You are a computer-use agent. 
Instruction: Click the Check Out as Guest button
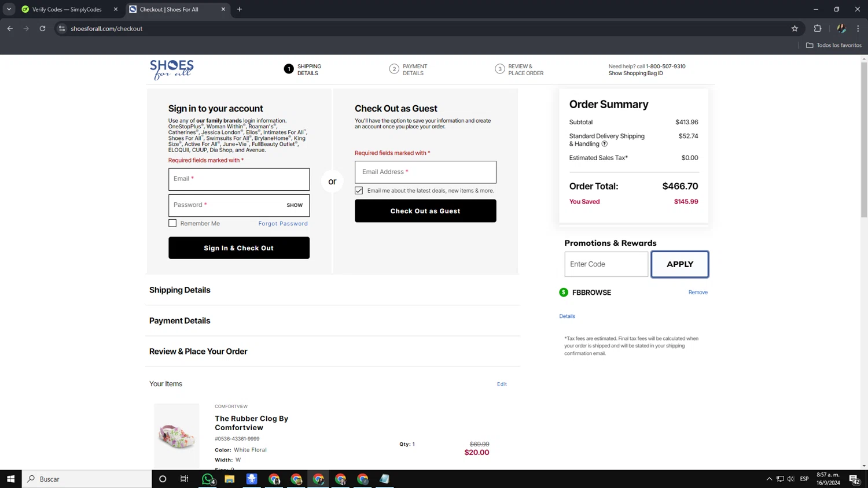pos(425,211)
